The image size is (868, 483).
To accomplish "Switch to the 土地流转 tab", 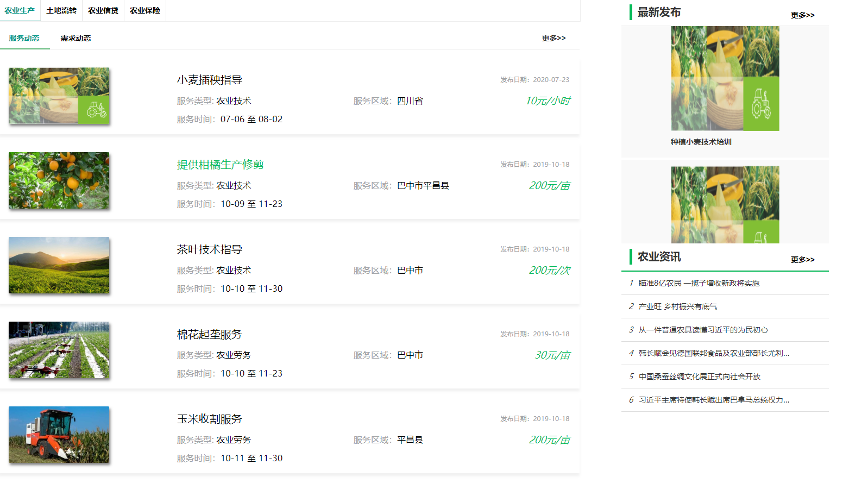I will [61, 11].
